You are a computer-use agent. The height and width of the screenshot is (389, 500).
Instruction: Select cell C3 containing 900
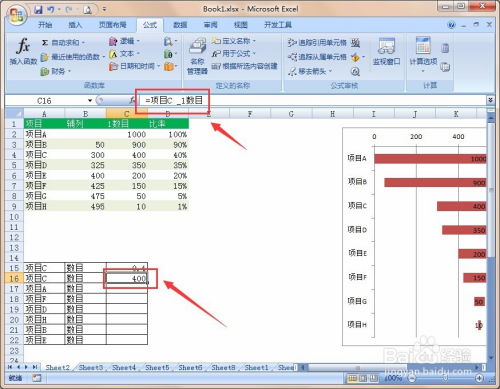127,145
